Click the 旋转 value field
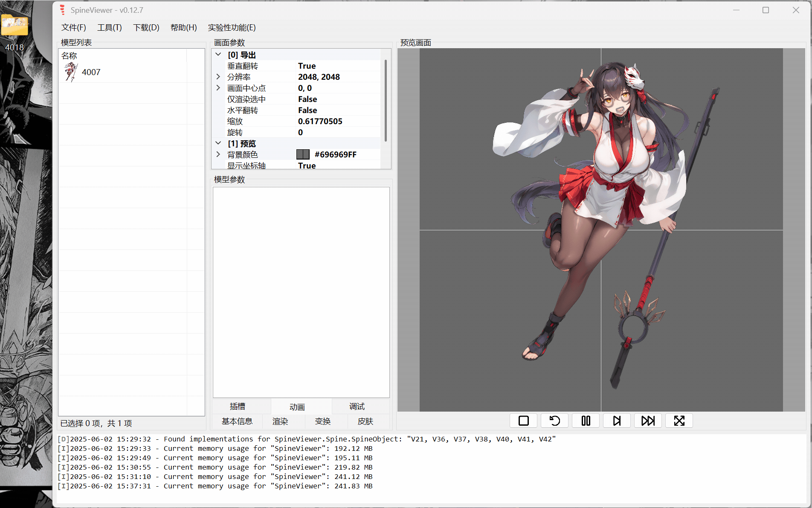 click(339, 132)
